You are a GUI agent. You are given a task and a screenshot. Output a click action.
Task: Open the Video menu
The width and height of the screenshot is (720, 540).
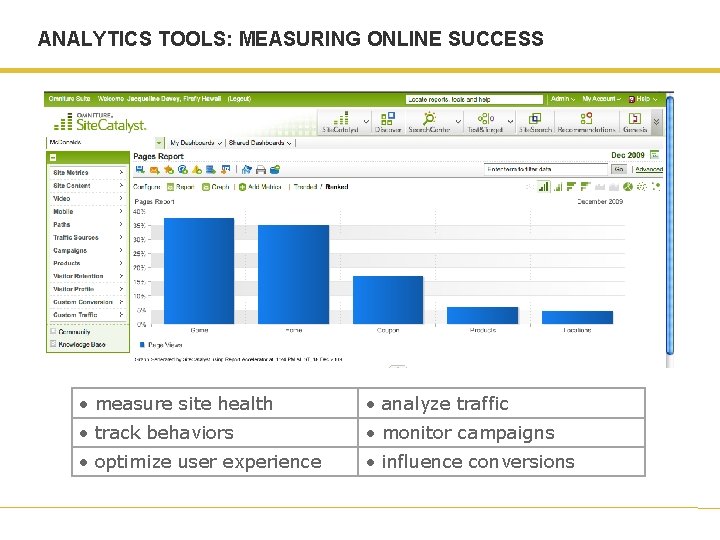pos(88,198)
